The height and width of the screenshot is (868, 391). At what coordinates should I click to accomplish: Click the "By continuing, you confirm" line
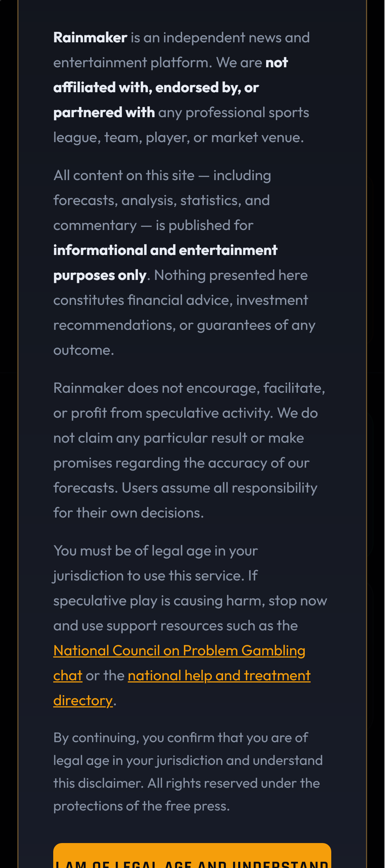tap(180, 737)
